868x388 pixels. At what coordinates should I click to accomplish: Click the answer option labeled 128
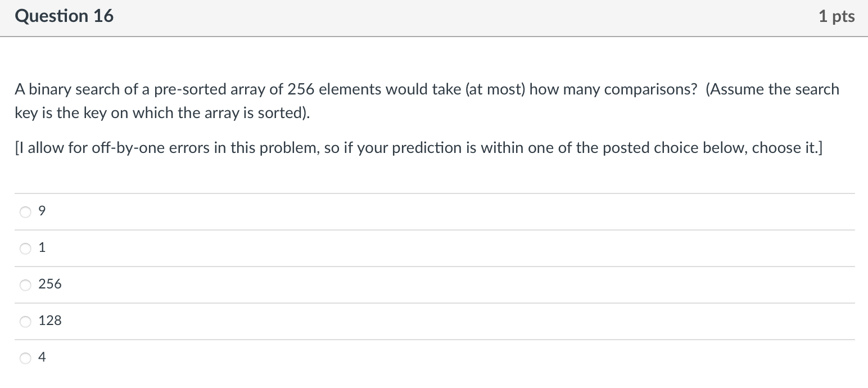coord(50,321)
